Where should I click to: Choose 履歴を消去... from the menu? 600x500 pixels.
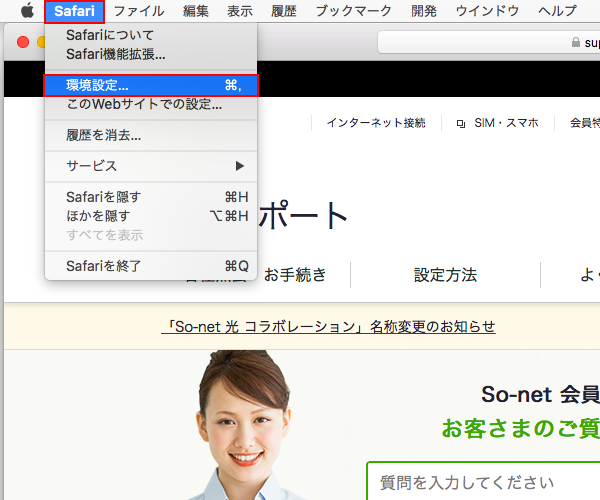coord(103,134)
